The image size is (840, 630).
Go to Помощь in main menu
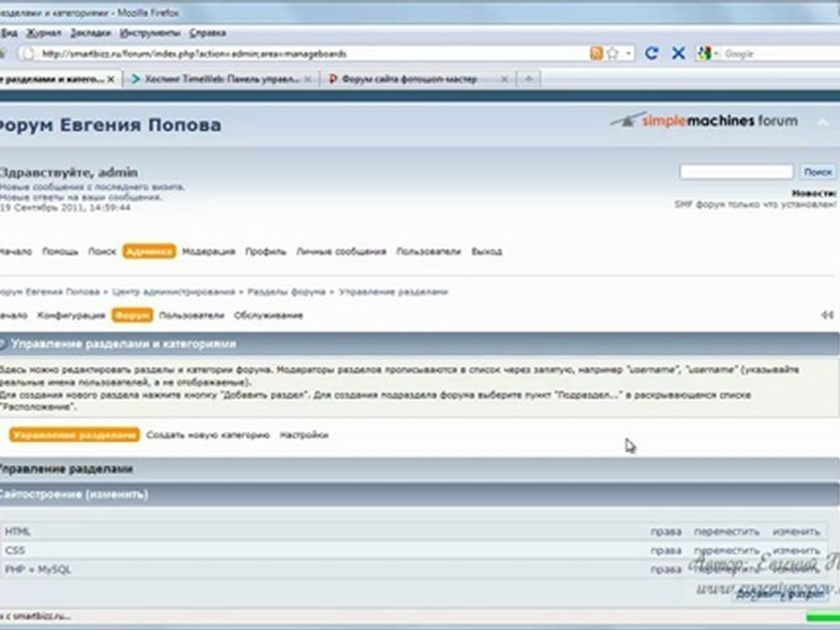click(x=60, y=251)
